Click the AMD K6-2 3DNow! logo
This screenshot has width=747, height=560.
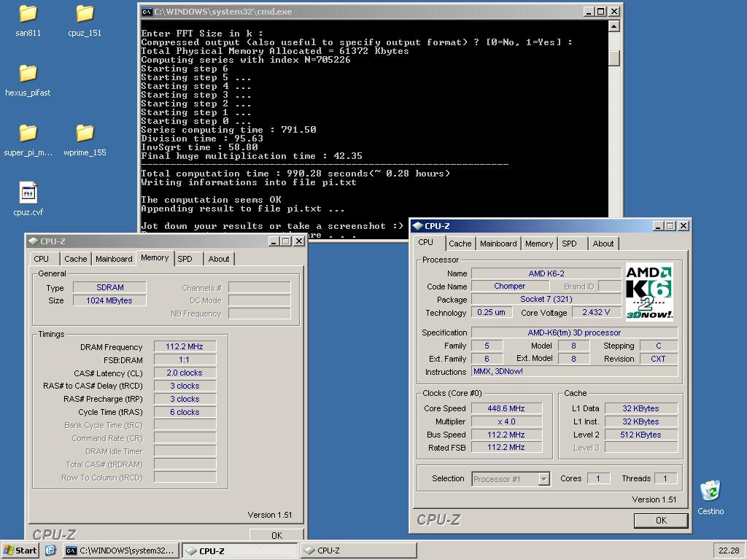click(649, 292)
